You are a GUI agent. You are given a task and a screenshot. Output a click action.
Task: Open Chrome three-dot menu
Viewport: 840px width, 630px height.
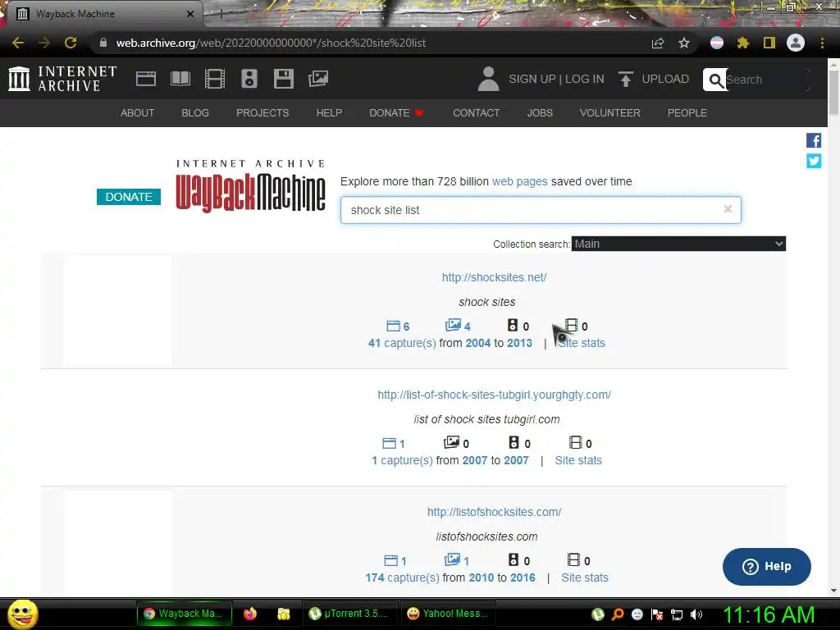[822, 43]
